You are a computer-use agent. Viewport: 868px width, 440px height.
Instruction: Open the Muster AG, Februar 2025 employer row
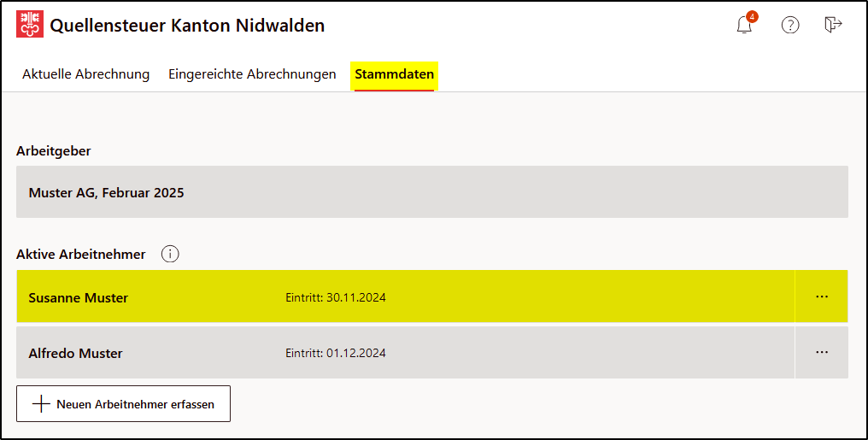coord(431,192)
